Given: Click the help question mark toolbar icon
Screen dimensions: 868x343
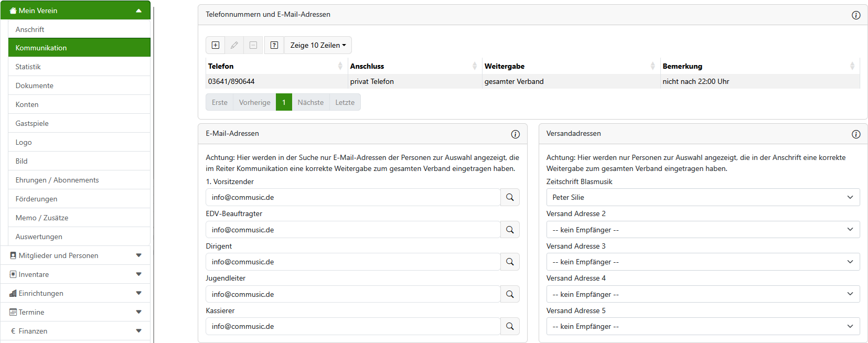Looking at the screenshot, I should [x=274, y=45].
